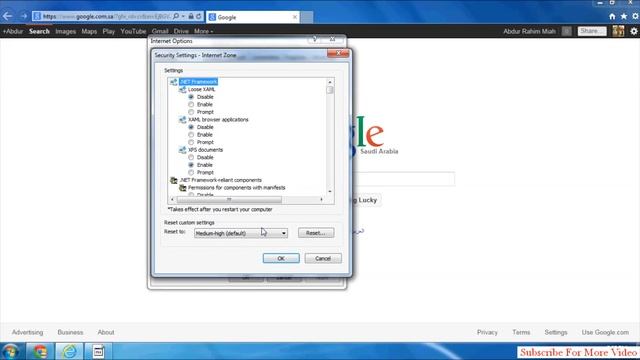This screenshot has height=360, width=640.
Task: Open Favorites star icon
Action: [x=624, y=16]
